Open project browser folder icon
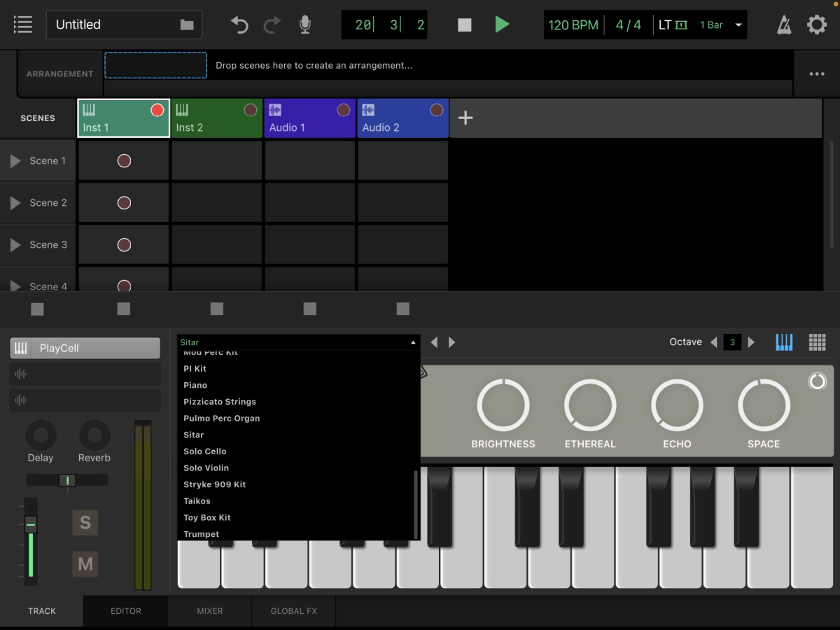This screenshot has width=840, height=630. 187,25
